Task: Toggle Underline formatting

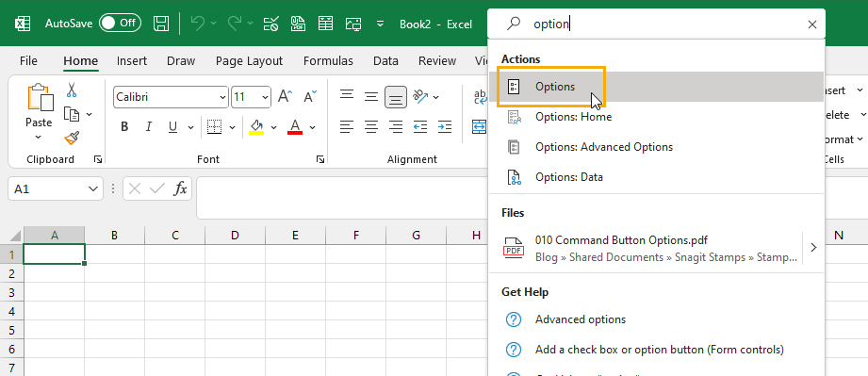Action: (172, 127)
